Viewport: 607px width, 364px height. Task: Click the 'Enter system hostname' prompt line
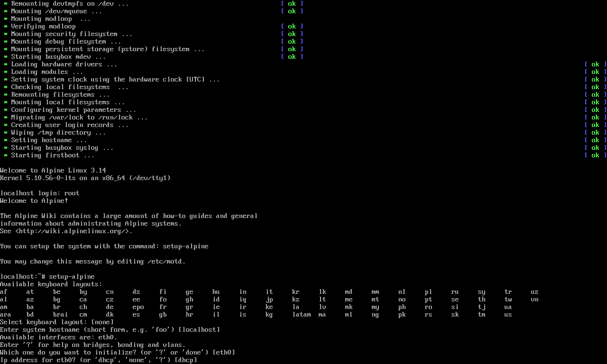[110, 329]
